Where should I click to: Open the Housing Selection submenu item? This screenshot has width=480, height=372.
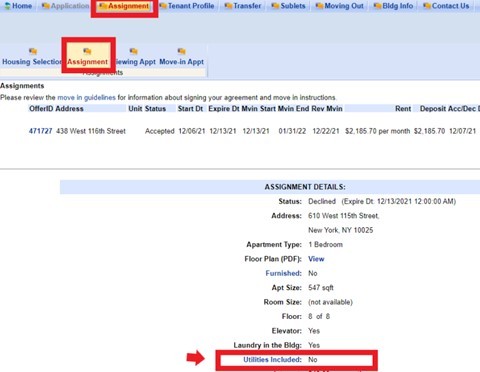(x=32, y=62)
